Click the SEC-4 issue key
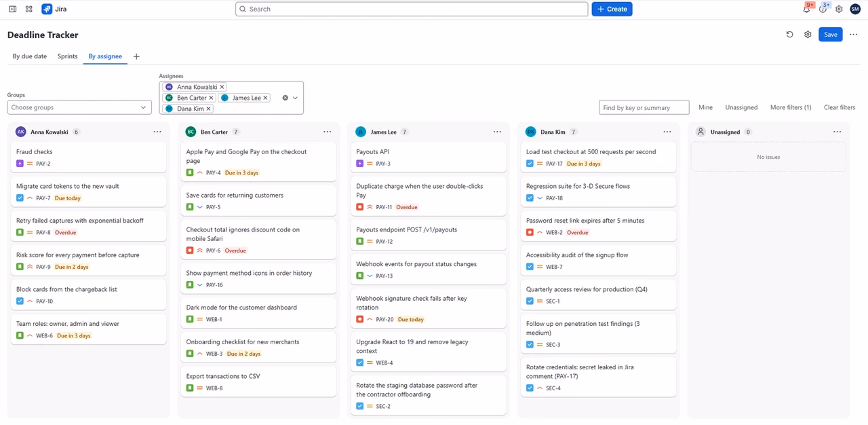The height and width of the screenshot is (425, 868). point(553,388)
